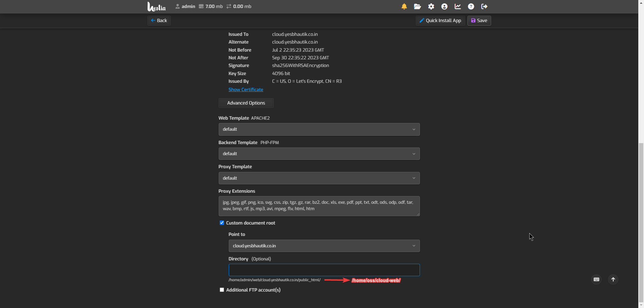Click the Issued By certificate value
The width and height of the screenshot is (644, 308).
tap(307, 81)
